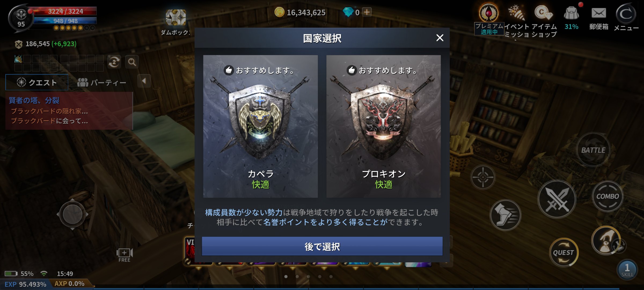Tap the winged boot dash icon

click(506, 215)
